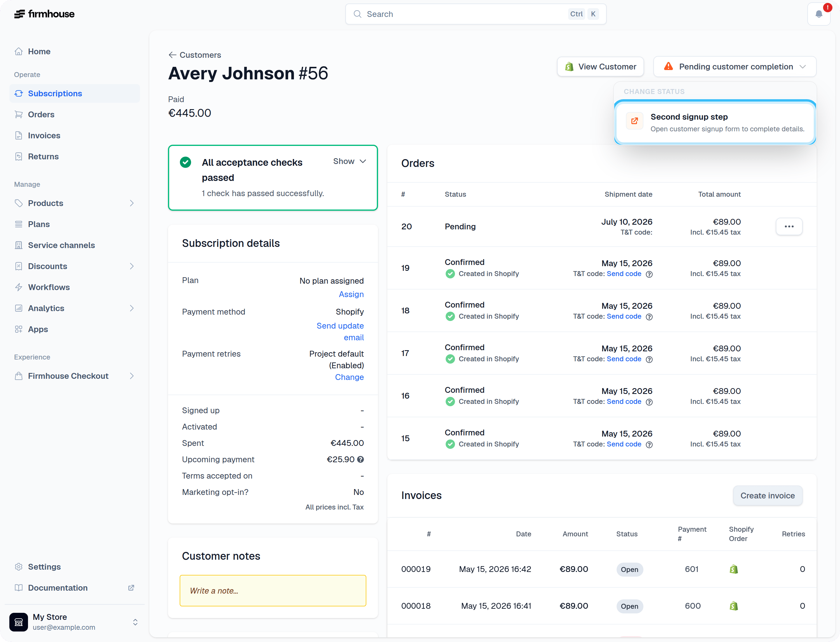
Task: Open Invoices page from sidebar
Action: (x=74, y=136)
